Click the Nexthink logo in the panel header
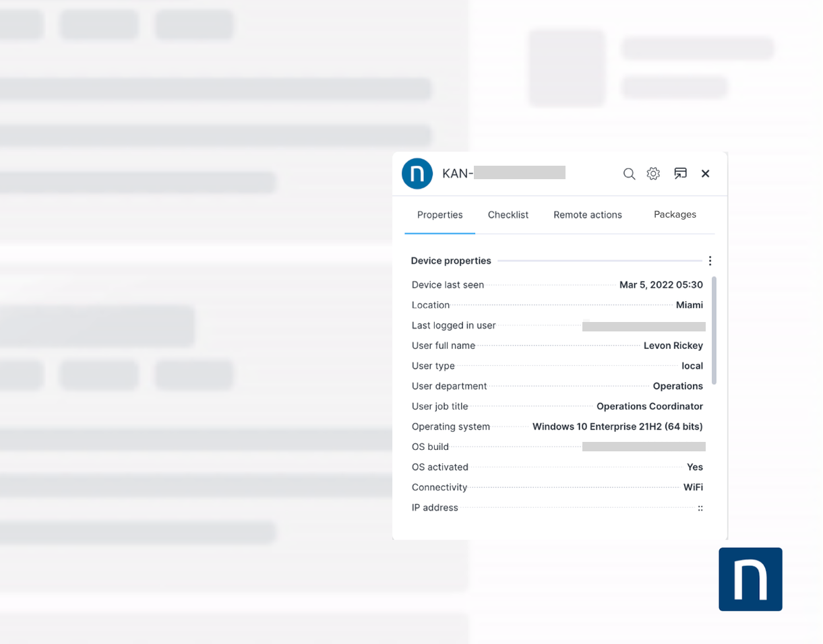This screenshot has height=644, width=823. [417, 174]
